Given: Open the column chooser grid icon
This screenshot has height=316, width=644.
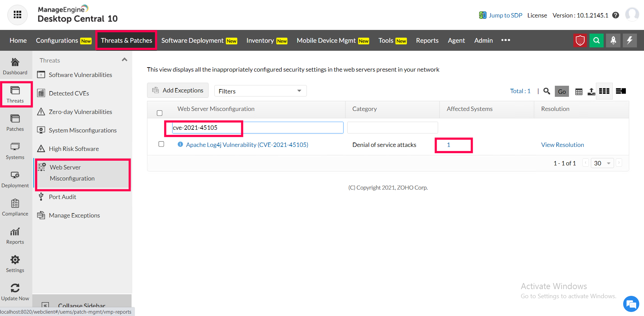Looking at the screenshot, I should click(x=579, y=91).
